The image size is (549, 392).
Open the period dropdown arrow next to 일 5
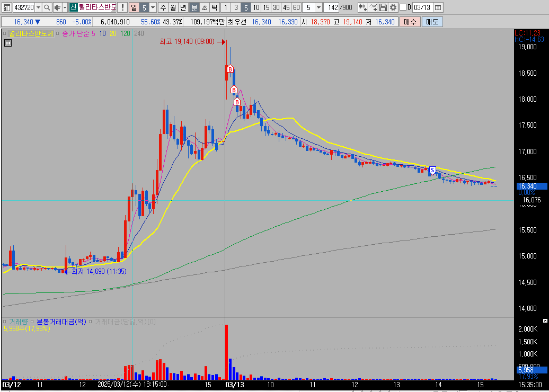[x=153, y=7]
